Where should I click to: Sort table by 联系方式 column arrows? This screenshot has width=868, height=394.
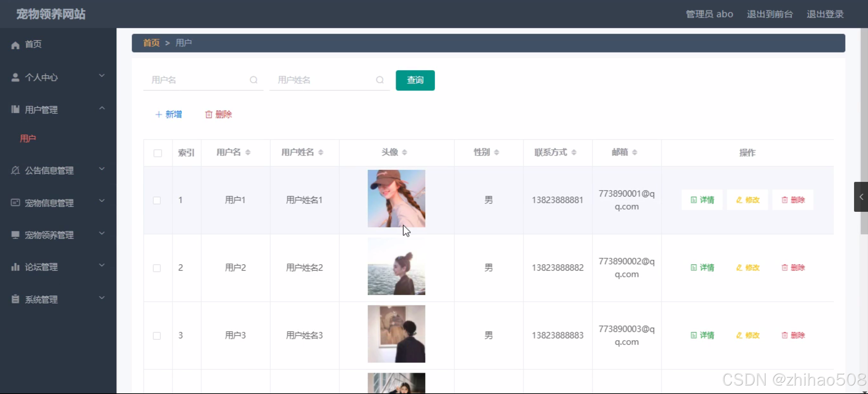coord(574,152)
